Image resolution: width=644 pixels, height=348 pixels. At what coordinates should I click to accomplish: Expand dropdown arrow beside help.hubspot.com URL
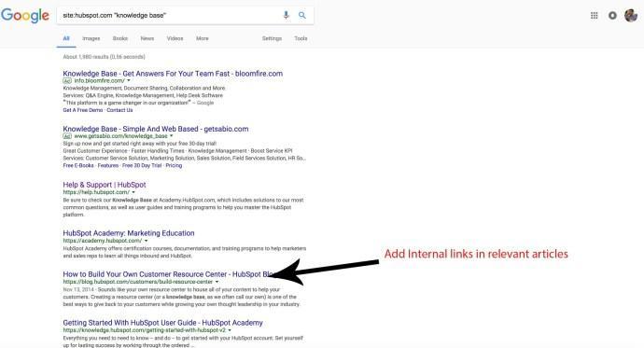(133, 192)
